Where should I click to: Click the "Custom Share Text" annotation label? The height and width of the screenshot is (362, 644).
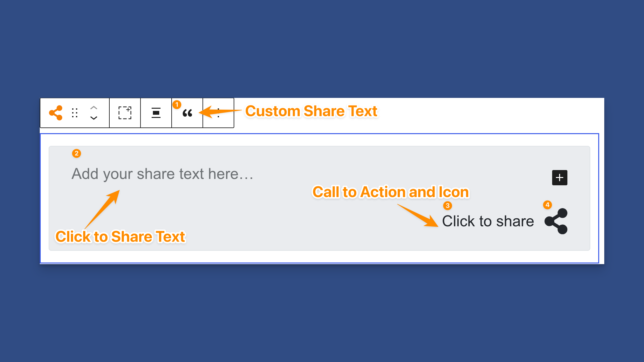pos(311,111)
